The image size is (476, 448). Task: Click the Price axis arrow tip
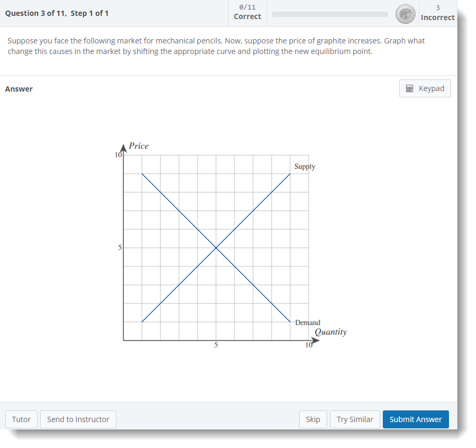pyautogui.click(x=123, y=146)
